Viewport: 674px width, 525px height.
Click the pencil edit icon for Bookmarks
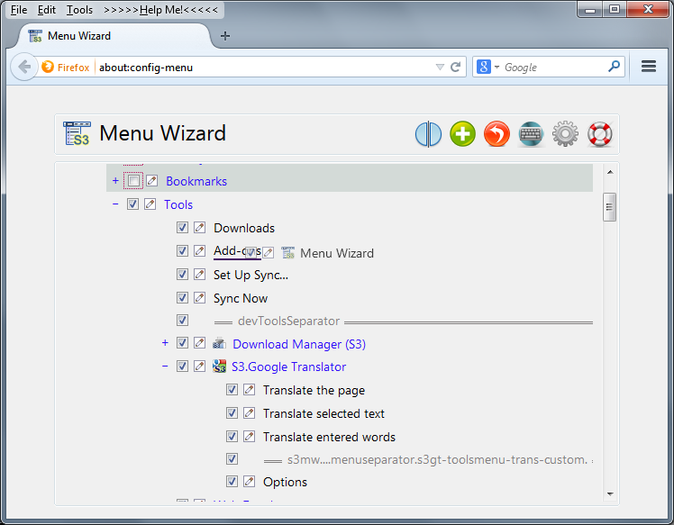pyautogui.click(x=152, y=181)
